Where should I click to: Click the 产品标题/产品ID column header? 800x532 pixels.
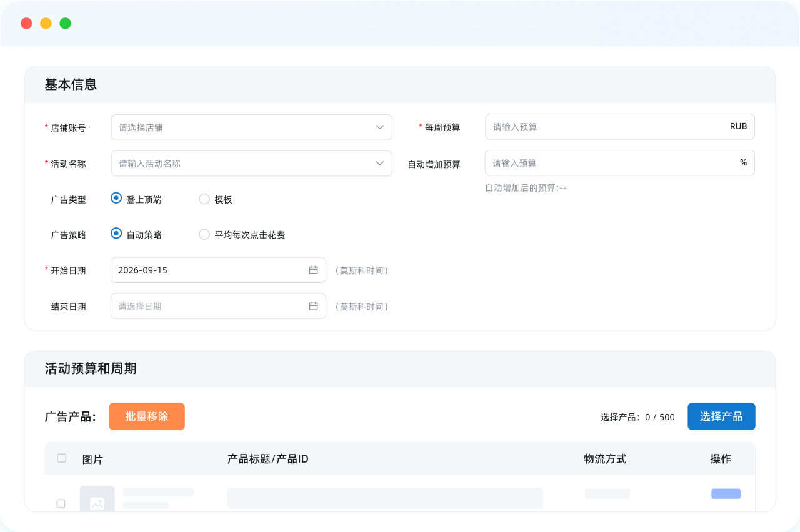(x=268, y=459)
